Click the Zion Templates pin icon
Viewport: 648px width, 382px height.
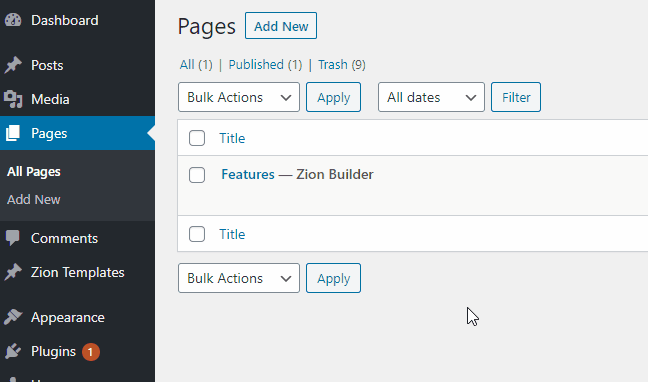tap(13, 272)
